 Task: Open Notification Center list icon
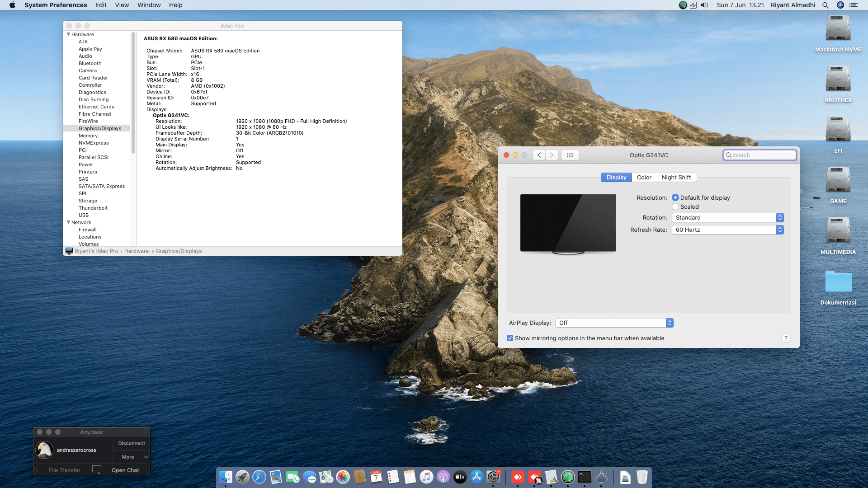click(854, 5)
